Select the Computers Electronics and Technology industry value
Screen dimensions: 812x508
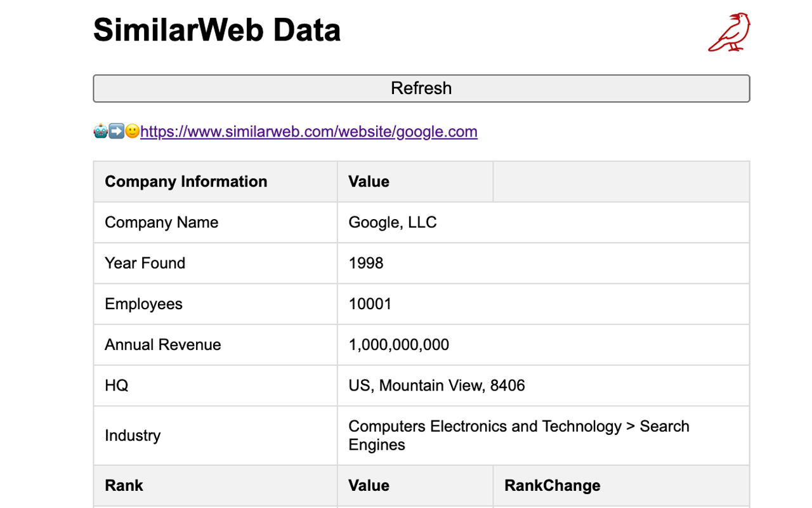click(544, 436)
